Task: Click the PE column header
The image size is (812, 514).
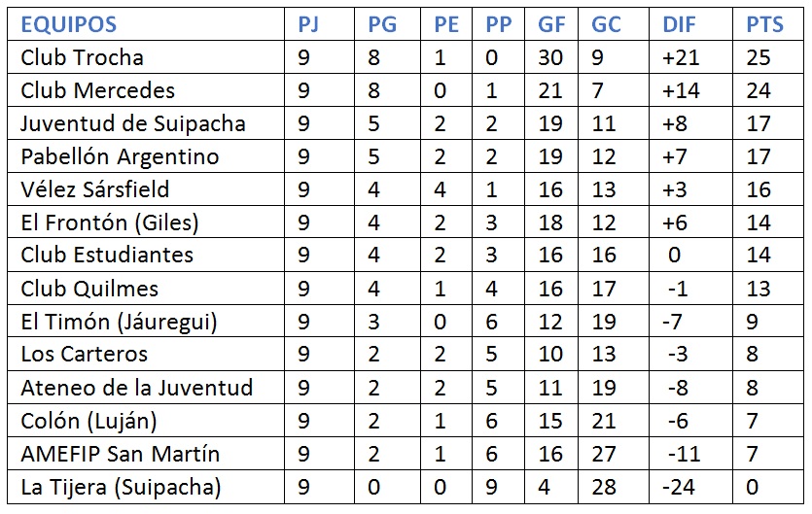Action: (x=445, y=24)
